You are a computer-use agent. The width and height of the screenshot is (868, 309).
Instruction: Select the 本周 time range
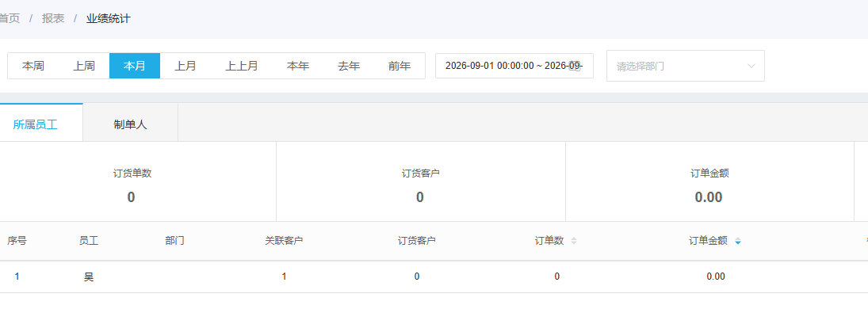(33, 66)
